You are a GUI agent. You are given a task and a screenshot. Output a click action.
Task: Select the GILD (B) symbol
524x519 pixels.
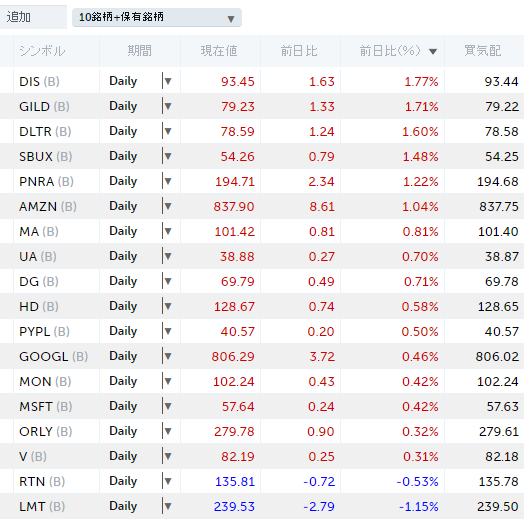click(x=44, y=107)
